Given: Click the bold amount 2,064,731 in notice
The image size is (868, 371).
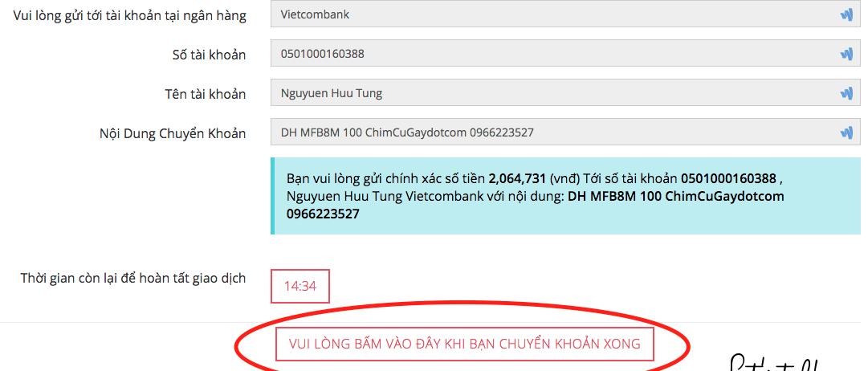Looking at the screenshot, I should pyautogui.click(x=517, y=178).
